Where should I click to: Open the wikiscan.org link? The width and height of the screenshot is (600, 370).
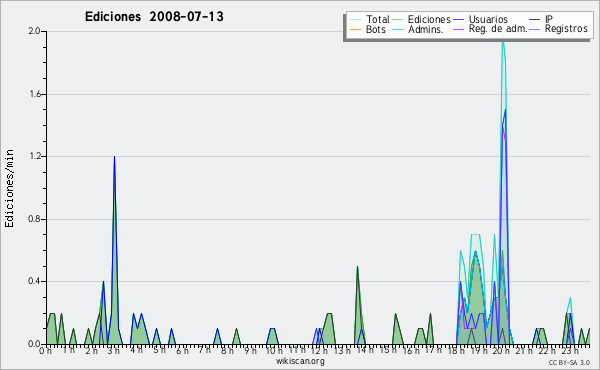[300, 361]
